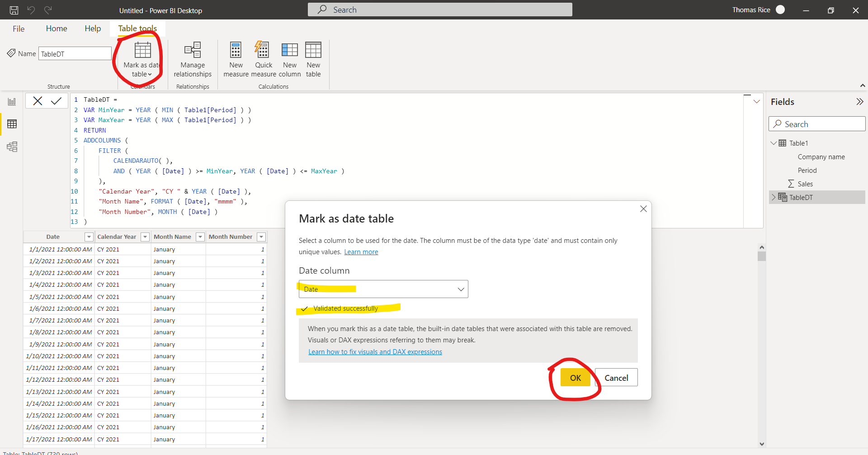Open the Help tab
This screenshot has height=455, width=868.
93,28
